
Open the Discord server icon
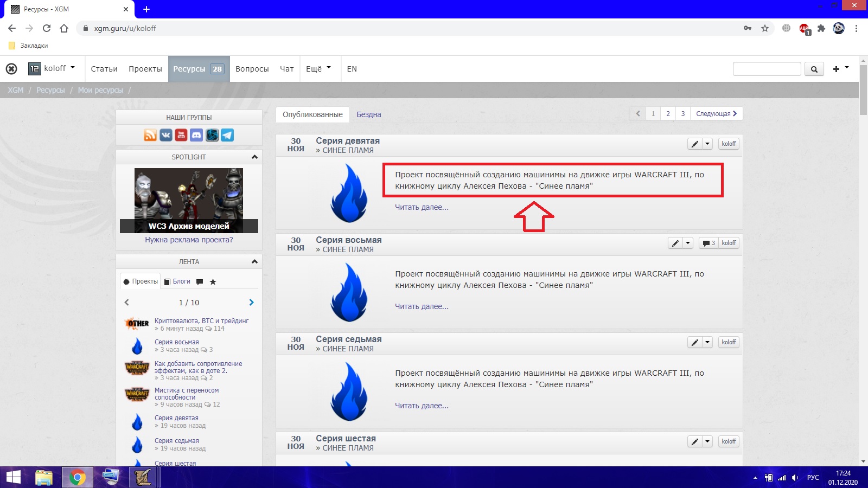pyautogui.click(x=196, y=135)
